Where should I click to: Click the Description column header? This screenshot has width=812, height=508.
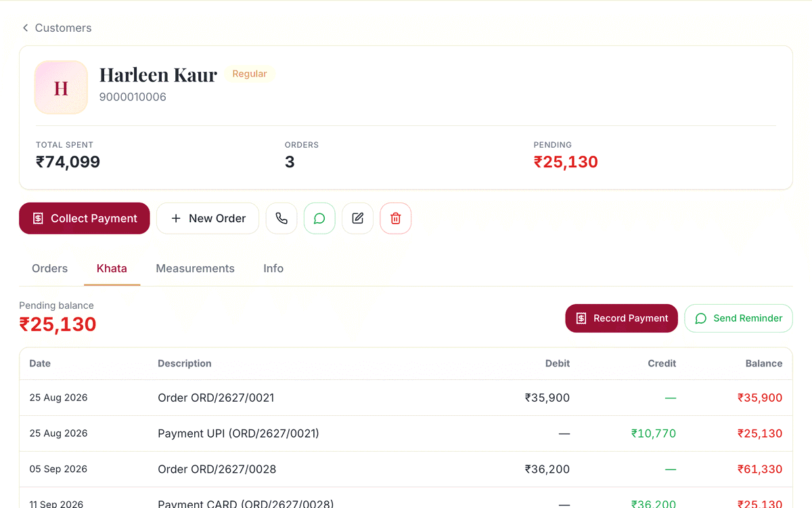pos(185,364)
